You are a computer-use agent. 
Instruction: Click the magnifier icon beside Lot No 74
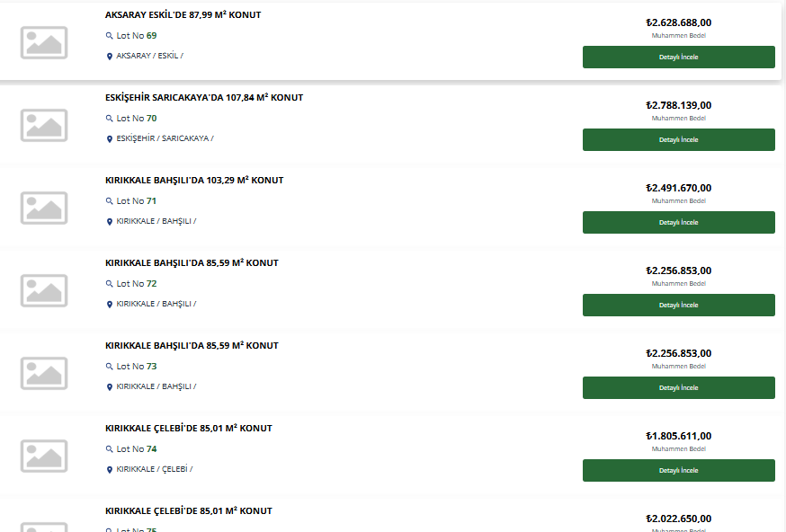(x=110, y=449)
